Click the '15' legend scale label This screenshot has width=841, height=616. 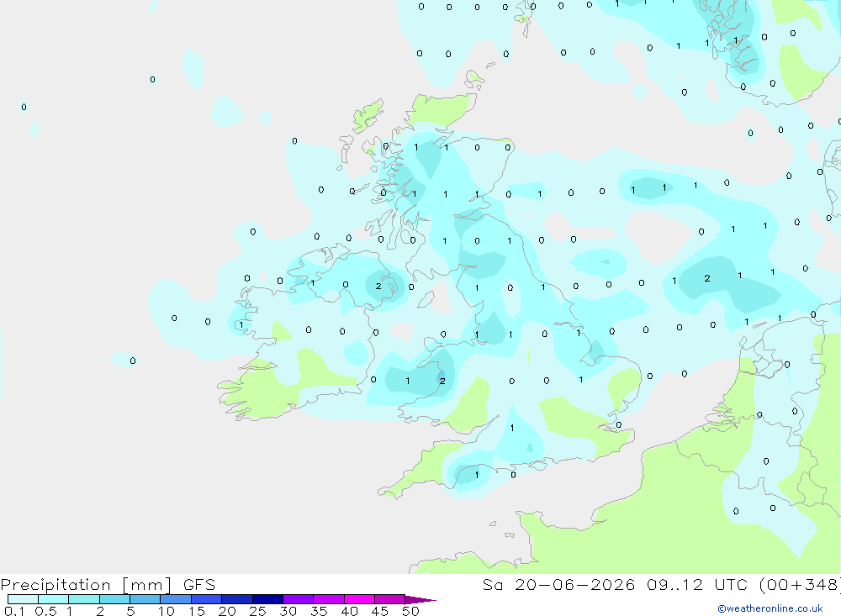(197, 611)
